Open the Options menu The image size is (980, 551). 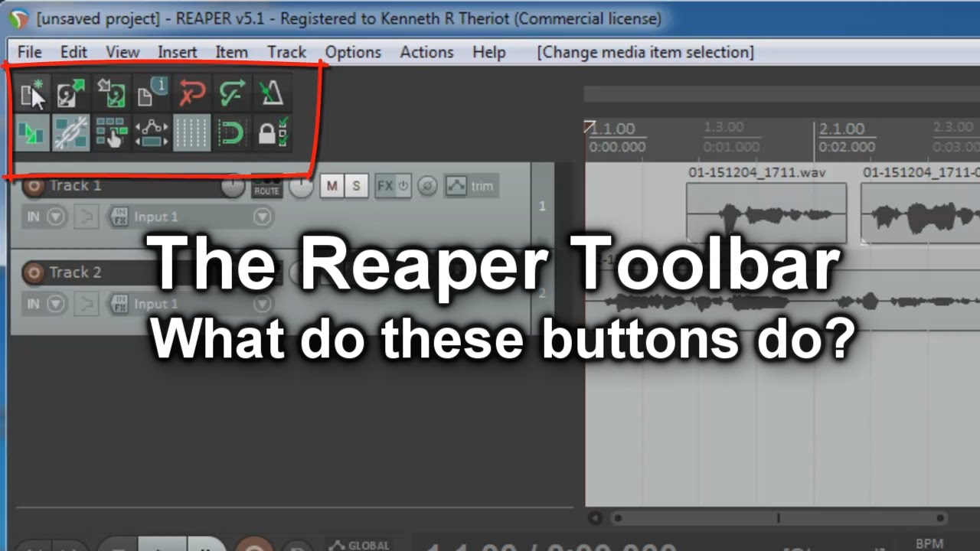point(353,52)
